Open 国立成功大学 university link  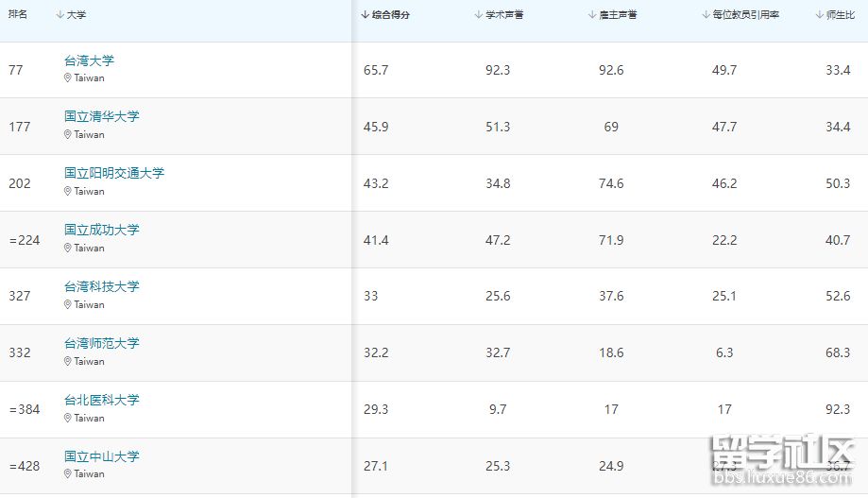[102, 230]
